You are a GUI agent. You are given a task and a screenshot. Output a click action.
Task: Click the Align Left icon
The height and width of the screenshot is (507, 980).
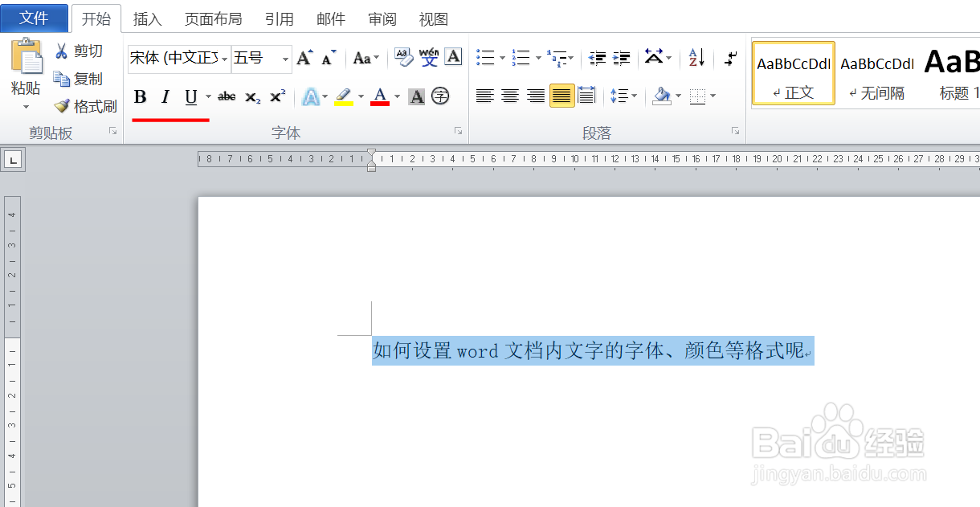coord(484,96)
